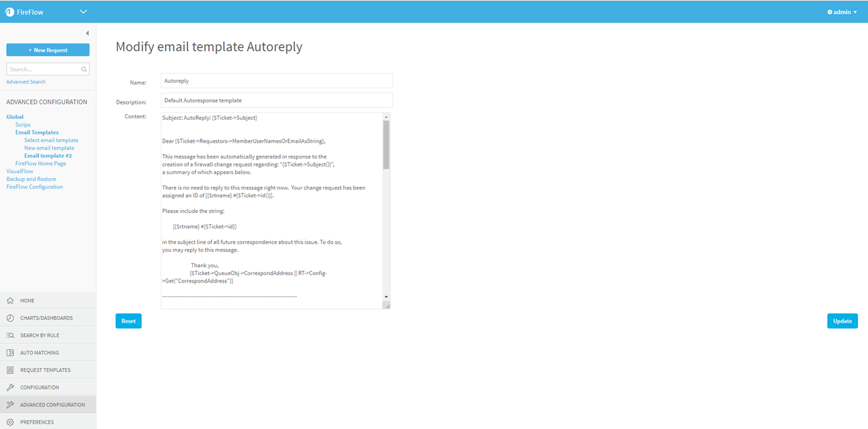The image size is (868, 429).
Task: Click the Auto Matching icon
Action: [x=10, y=353]
